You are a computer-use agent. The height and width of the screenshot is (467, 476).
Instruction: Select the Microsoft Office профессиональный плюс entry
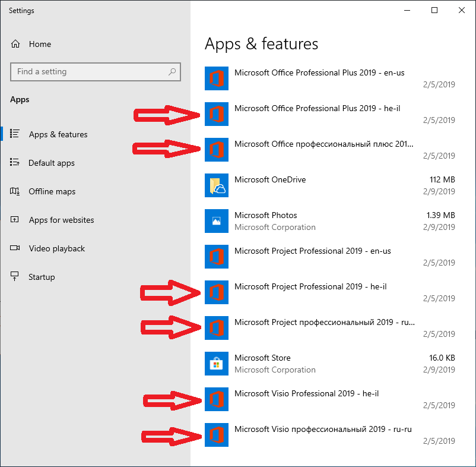click(x=324, y=144)
